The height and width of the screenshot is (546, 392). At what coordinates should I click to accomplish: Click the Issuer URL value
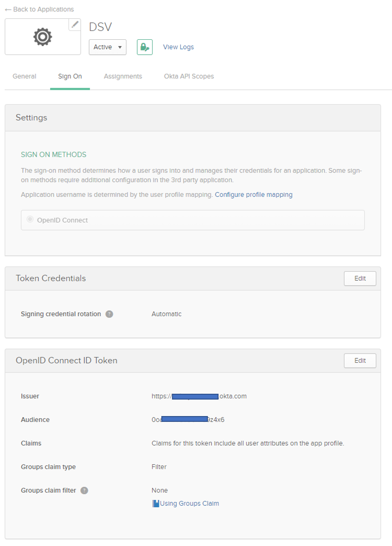click(x=199, y=396)
